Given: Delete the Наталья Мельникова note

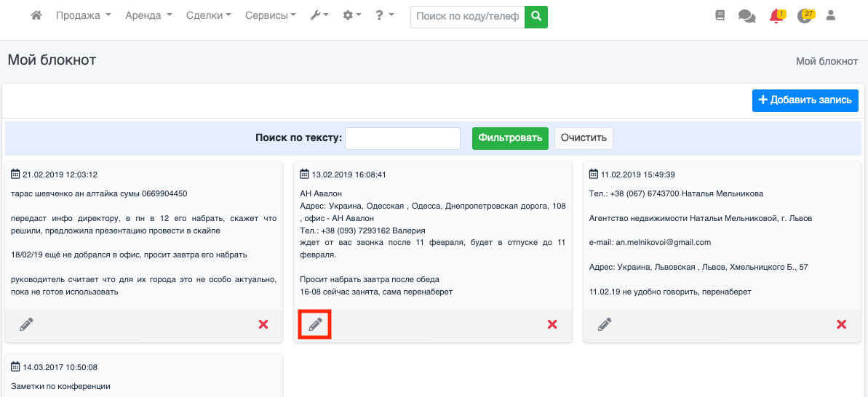Looking at the screenshot, I should pos(841,324).
